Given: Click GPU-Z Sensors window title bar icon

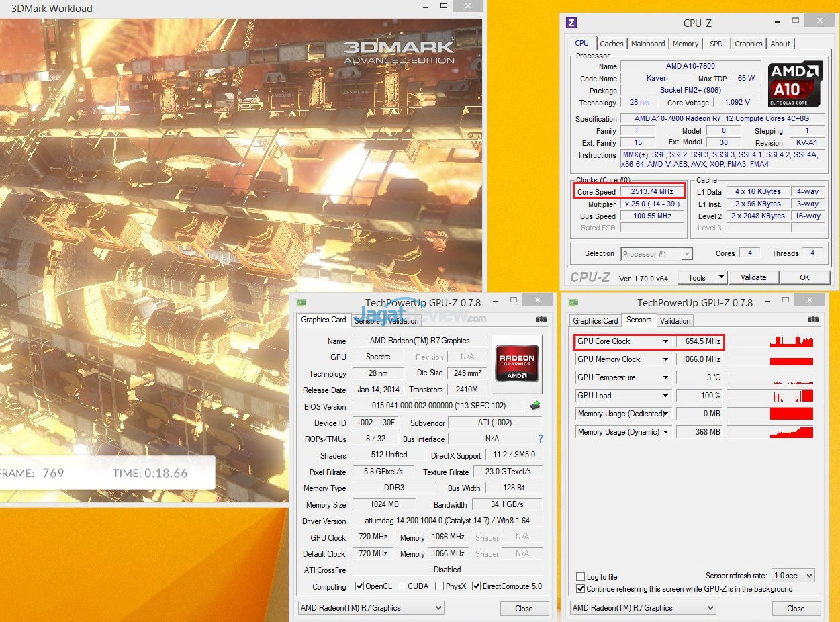Looking at the screenshot, I should (573, 303).
